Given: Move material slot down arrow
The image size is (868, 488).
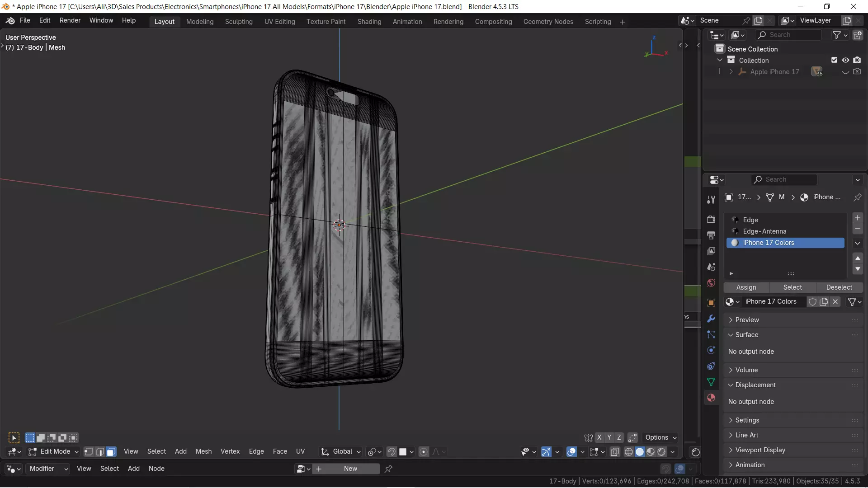Looking at the screenshot, I should tap(858, 269).
